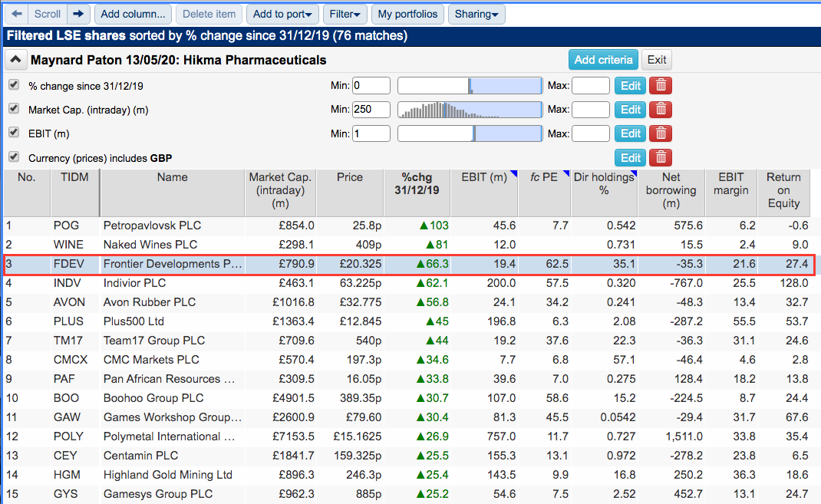This screenshot has height=504, width=821.
Task: Sort by the TIDM column header
Action: coord(75,193)
